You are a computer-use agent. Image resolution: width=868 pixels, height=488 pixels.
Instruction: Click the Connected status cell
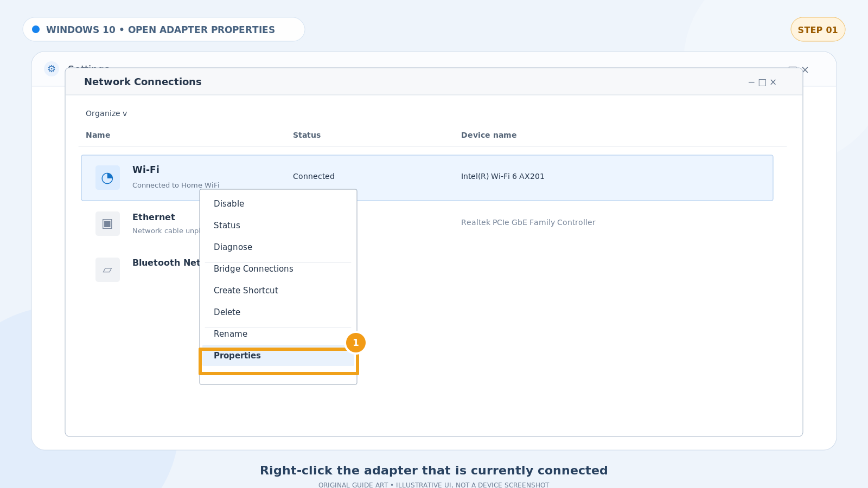coord(314,176)
